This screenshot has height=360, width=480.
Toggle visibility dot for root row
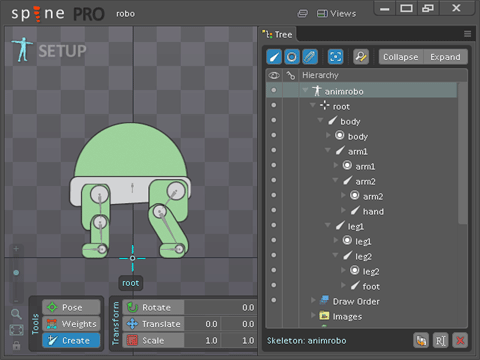coord(274,105)
